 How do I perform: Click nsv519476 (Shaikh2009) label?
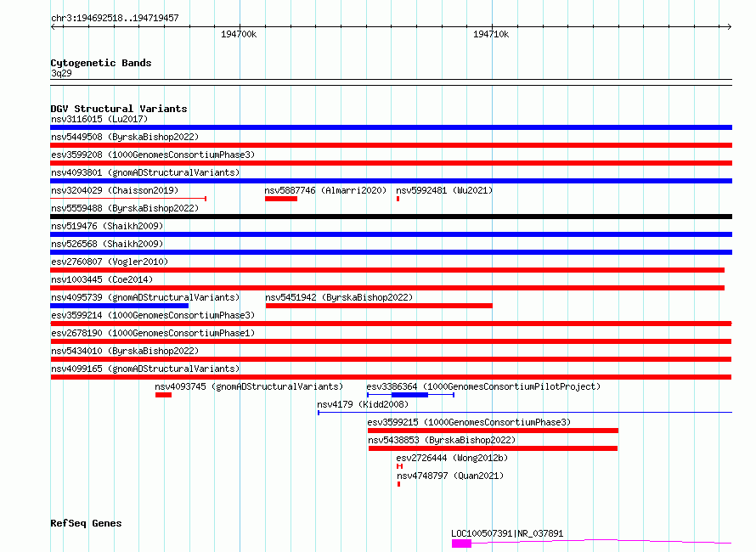[x=107, y=226]
